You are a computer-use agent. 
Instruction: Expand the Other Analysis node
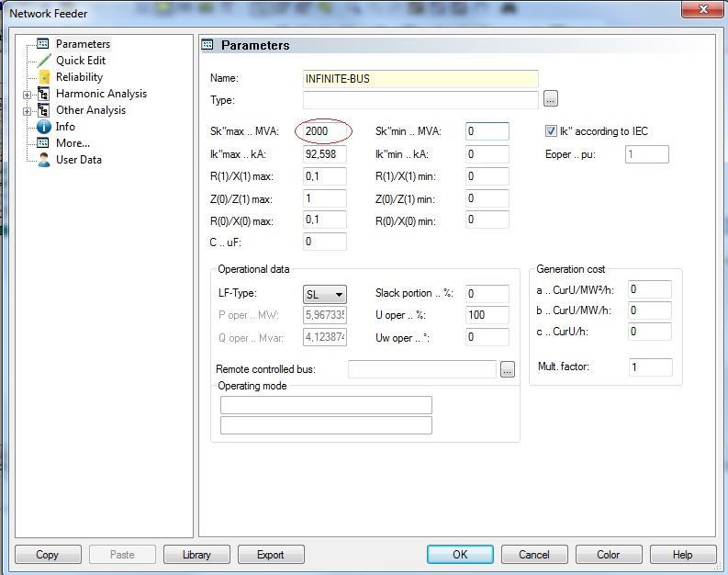(x=27, y=111)
